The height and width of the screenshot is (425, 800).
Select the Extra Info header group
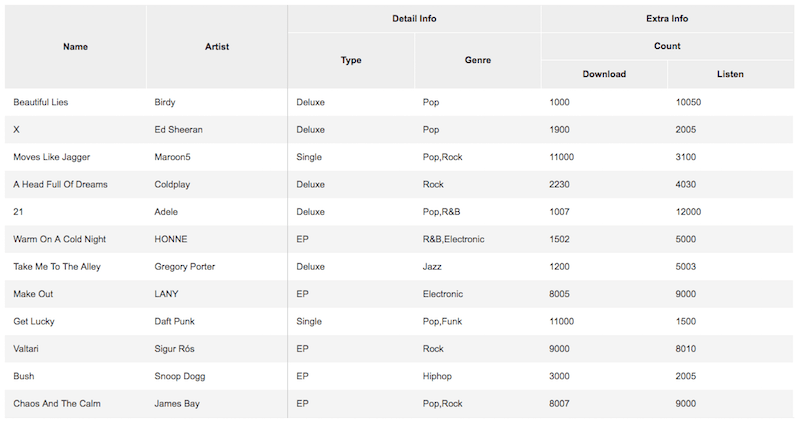coord(667,18)
